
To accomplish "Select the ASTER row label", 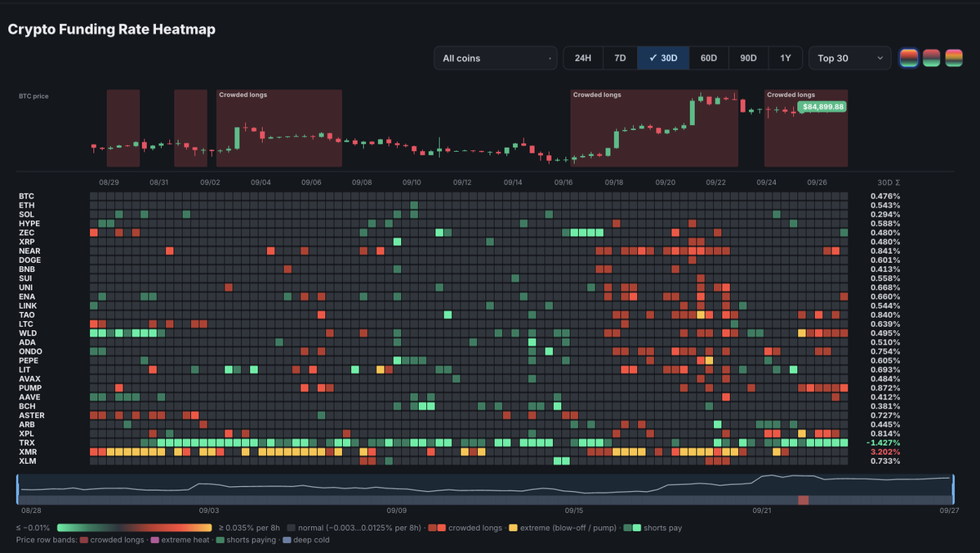I will click(31, 415).
